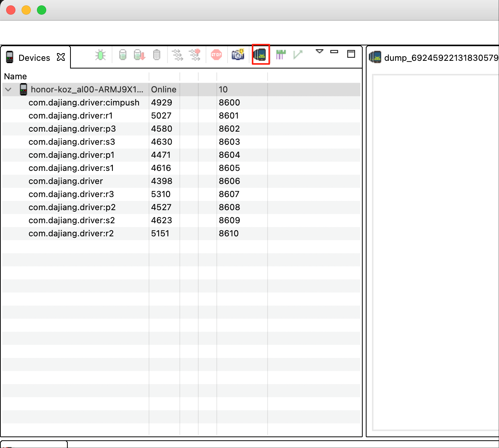Click the PID value 5151

[160, 233]
